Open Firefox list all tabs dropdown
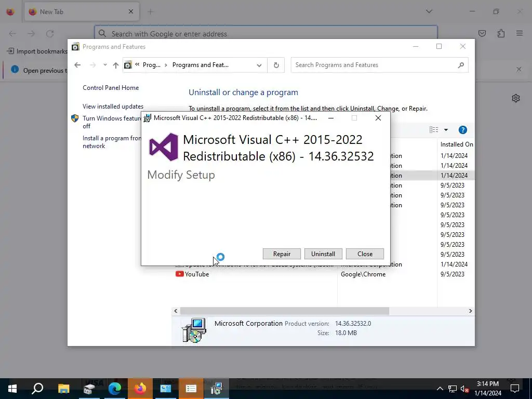The width and height of the screenshot is (532, 399). click(429, 11)
